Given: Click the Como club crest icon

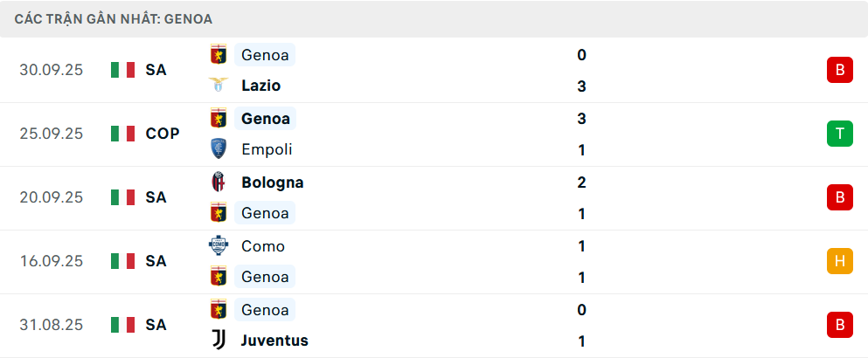Looking at the screenshot, I should click(218, 246).
